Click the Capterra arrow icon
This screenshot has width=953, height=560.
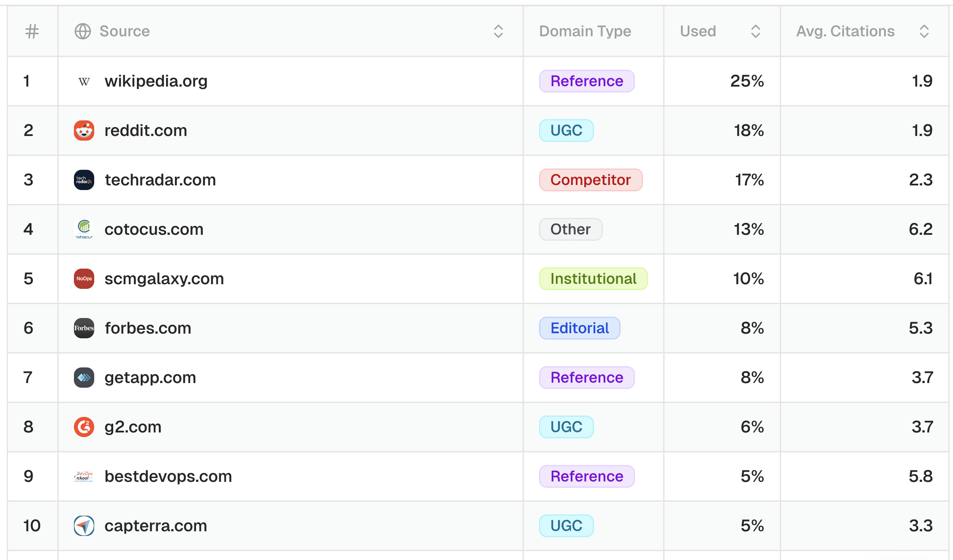(x=84, y=526)
